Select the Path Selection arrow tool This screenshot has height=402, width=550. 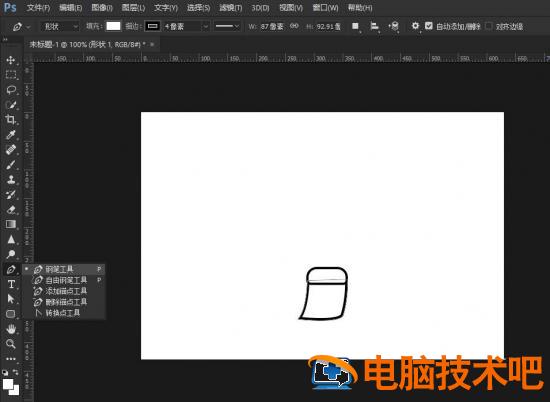11,299
